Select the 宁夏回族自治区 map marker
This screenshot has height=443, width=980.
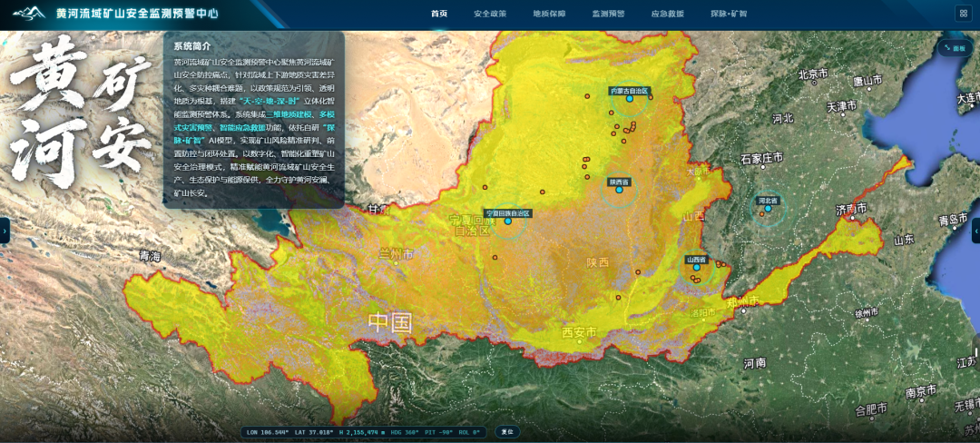coord(507,221)
